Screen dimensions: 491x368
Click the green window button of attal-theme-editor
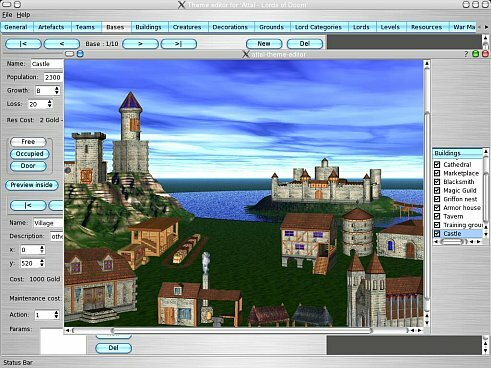click(x=476, y=54)
